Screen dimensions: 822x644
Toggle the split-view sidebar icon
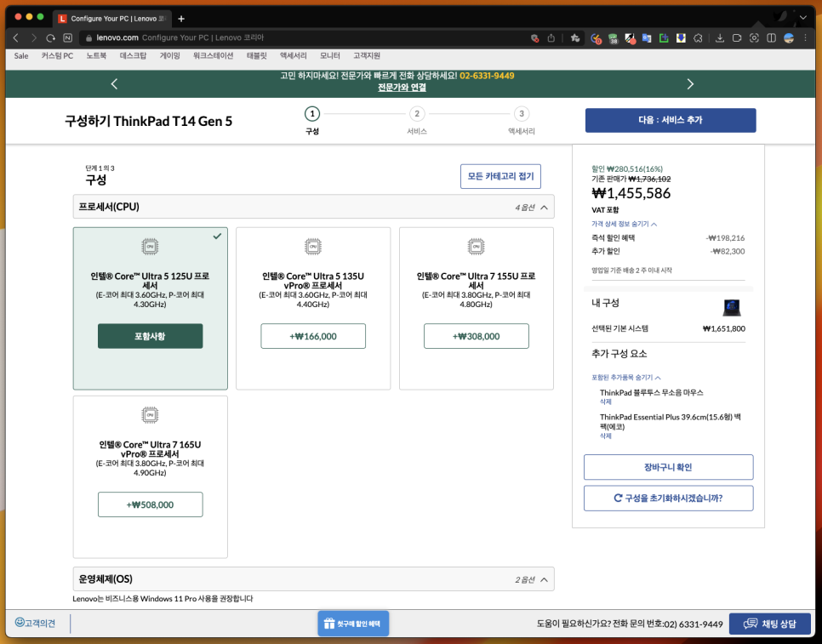click(771, 38)
